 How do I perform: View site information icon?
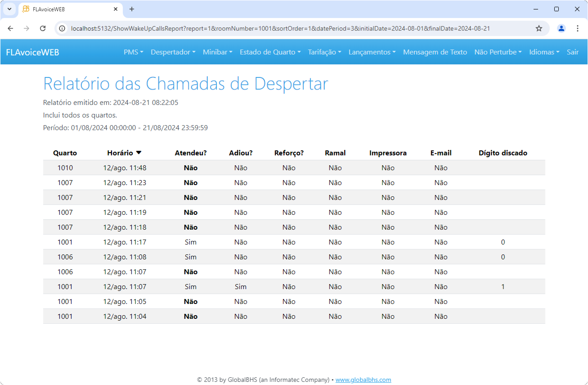[x=62, y=28]
